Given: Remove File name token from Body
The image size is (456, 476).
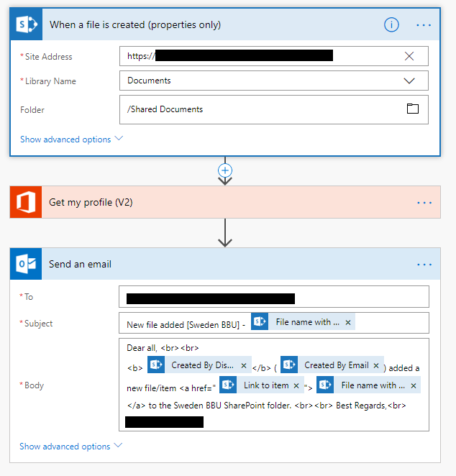Looking at the screenshot, I should (413, 385).
